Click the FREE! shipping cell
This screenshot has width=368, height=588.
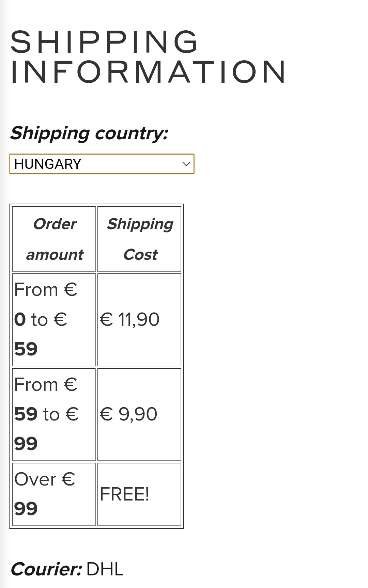tap(139, 494)
